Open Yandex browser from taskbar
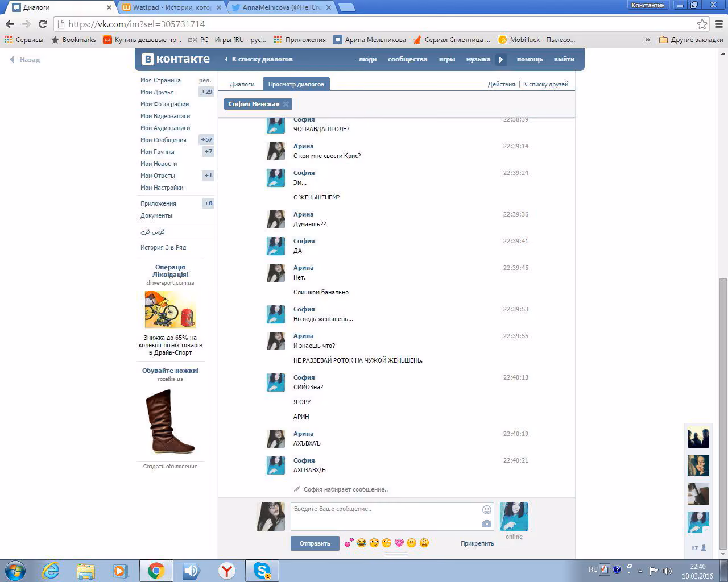The image size is (728, 582). [227, 571]
